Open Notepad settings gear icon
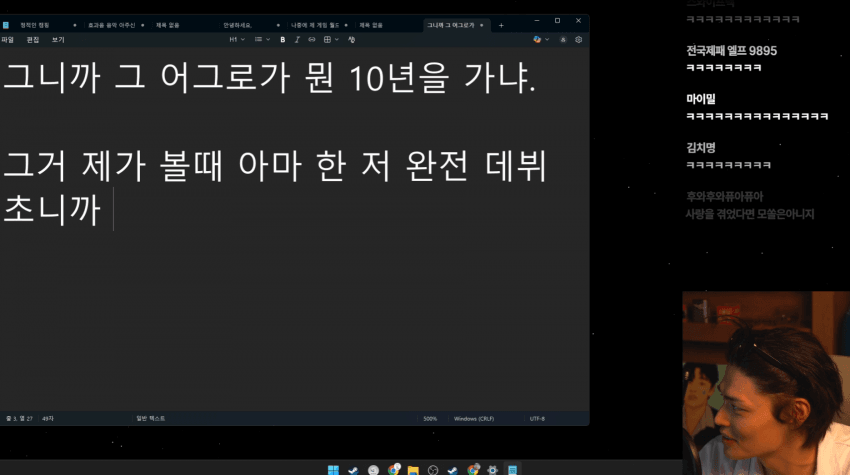The height and width of the screenshot is (475, 850). (578, 39)
